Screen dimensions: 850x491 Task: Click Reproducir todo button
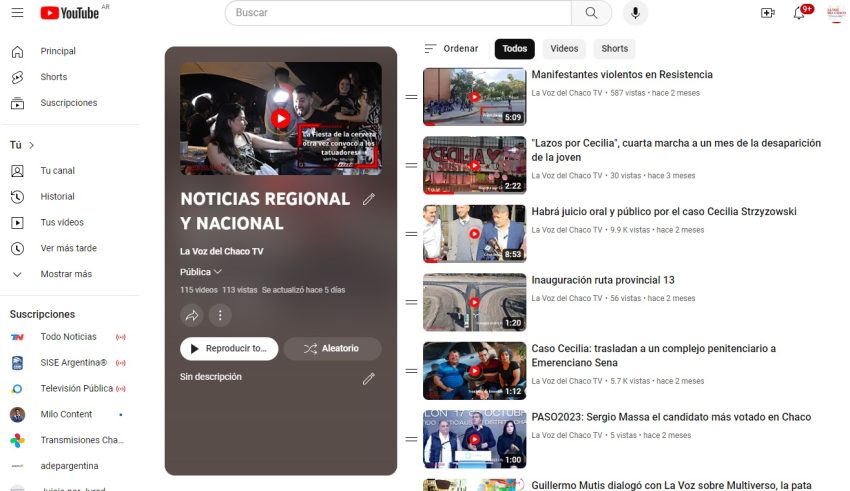pyautogui.click(x=229, y=348)
